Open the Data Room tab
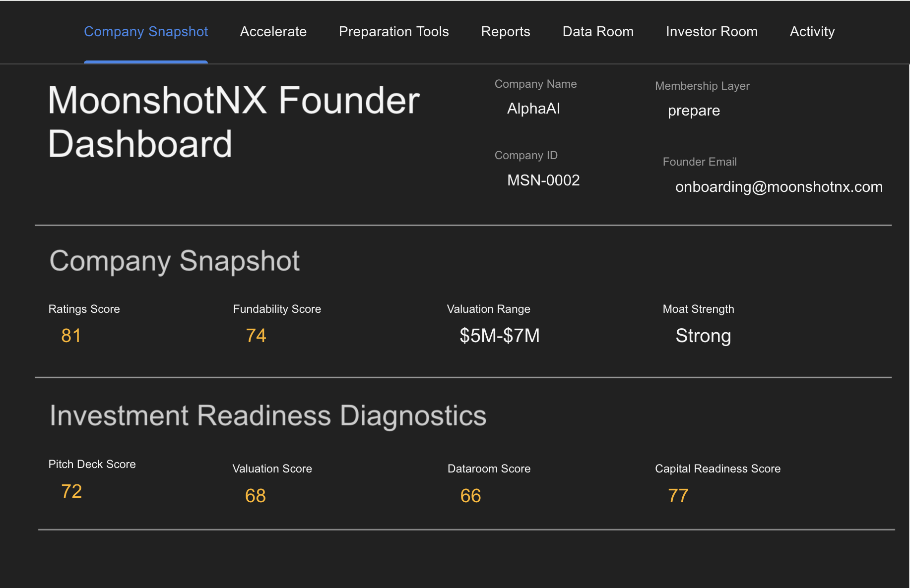 point(598,32)
